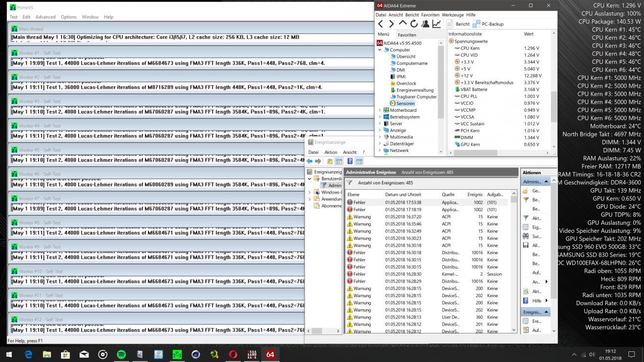This screenshot has width=644, height=362.
Task: Go forward in AIDA64 toolbar
Action: pyautogui.click(x=391, y=24)
